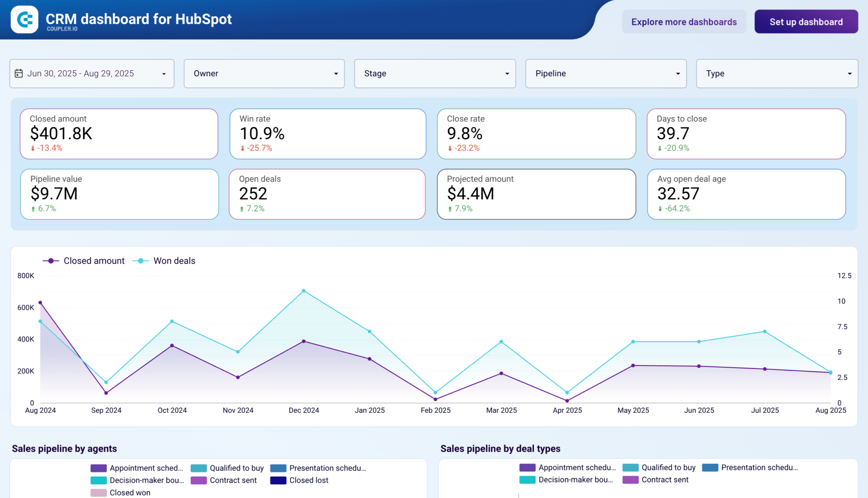
Task: Click the green decrease arrow under Days to close
Action: [659, 149]
